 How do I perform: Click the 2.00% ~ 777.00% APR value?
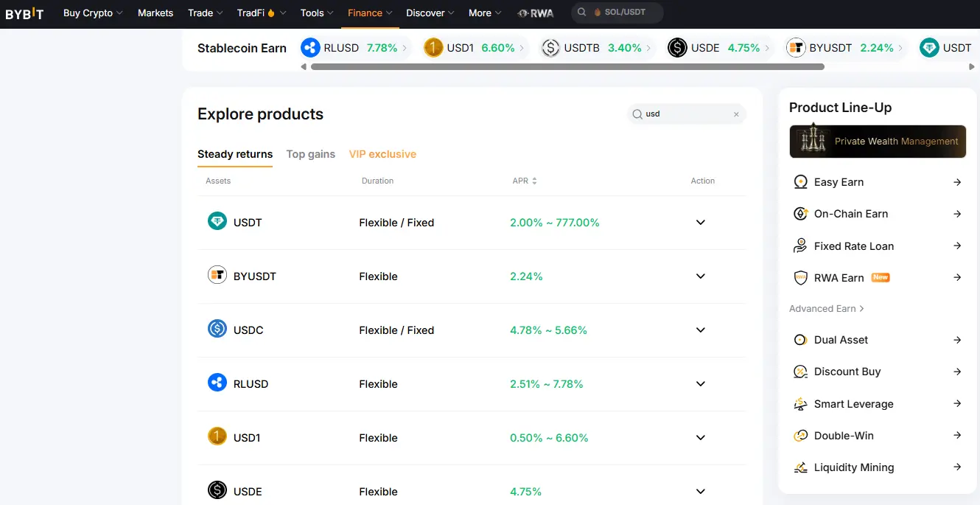(555, 223)
